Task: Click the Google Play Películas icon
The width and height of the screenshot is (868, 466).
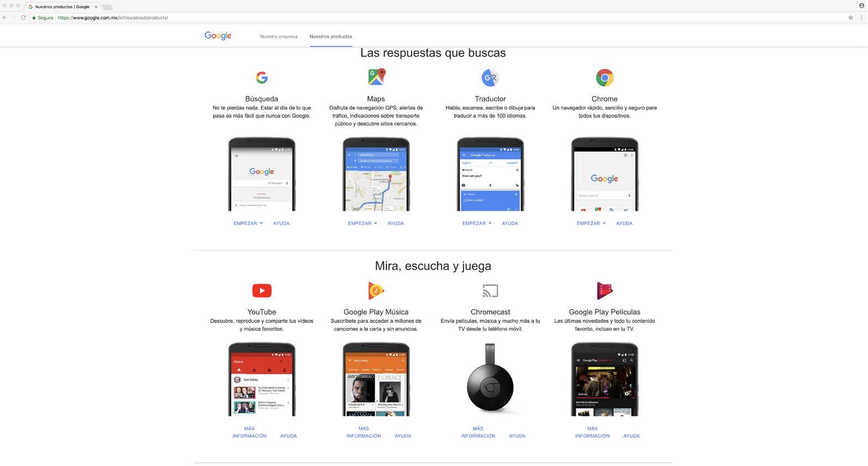Action: tap(605, 291)
